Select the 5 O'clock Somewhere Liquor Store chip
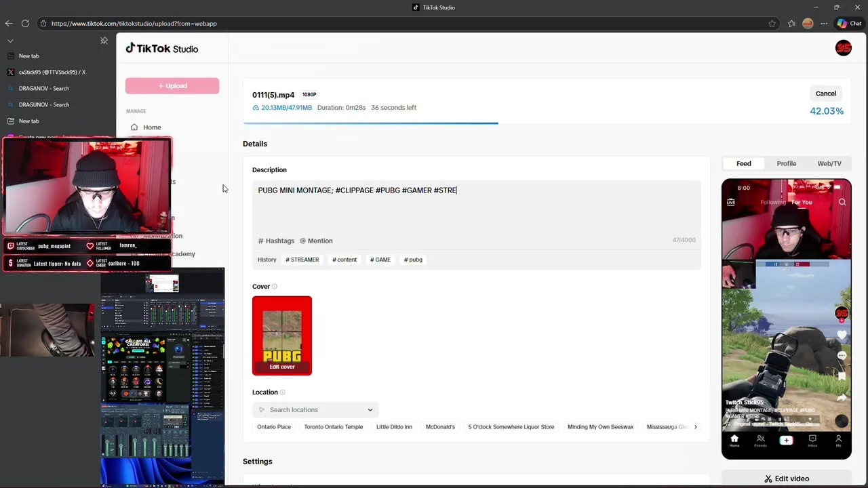The image size is (868, 488). [x=511, y=427]
